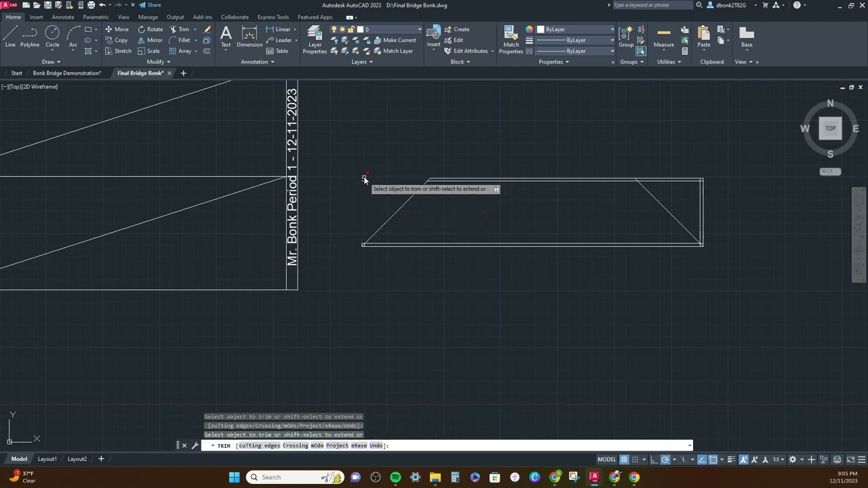The height and width of the screenshot is (488, 868).
Task: Activate the Trim tool
Action: (x=179, y=29)
